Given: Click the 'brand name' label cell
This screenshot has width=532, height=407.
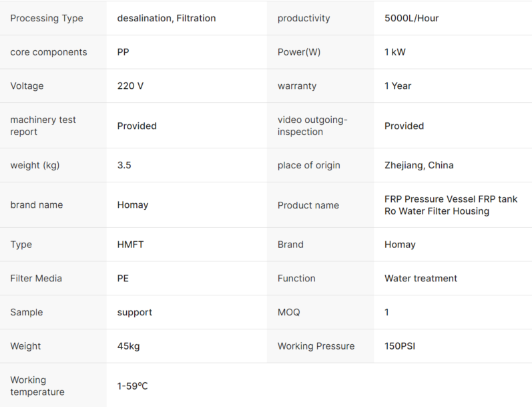Looking at the screenshot, I should 37,205.
